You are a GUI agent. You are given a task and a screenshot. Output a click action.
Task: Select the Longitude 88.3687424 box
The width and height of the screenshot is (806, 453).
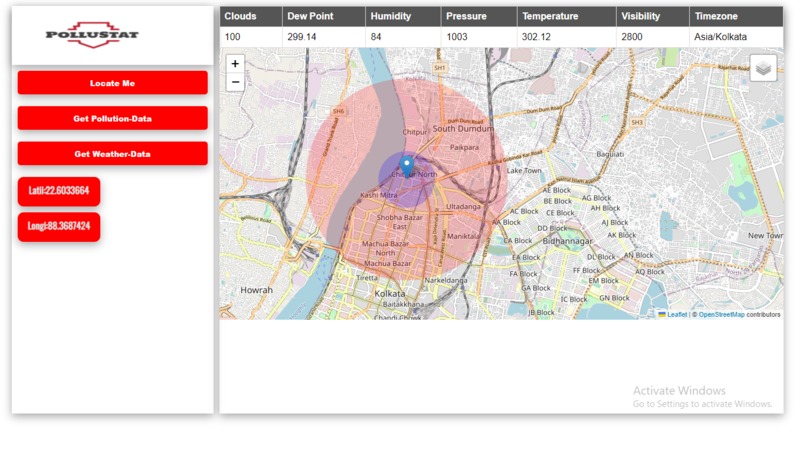pos(59,226)
